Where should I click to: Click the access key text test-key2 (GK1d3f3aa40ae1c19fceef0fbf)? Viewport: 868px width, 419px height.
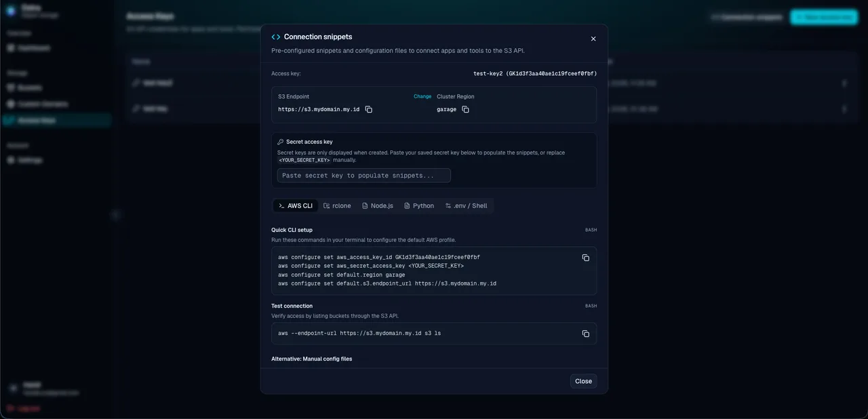(535, 73)
